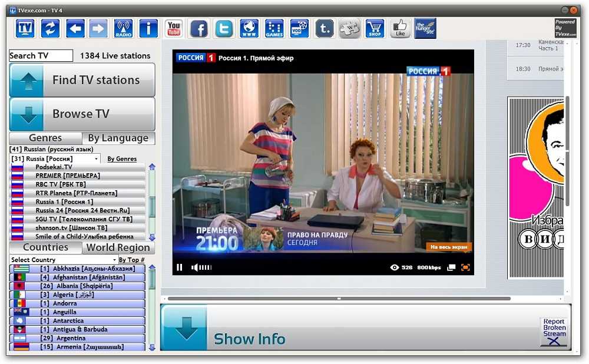589x364 pixels.
Task: Click the pop-out window player icon
Action: pyautogui.click(x=451, y=267)
